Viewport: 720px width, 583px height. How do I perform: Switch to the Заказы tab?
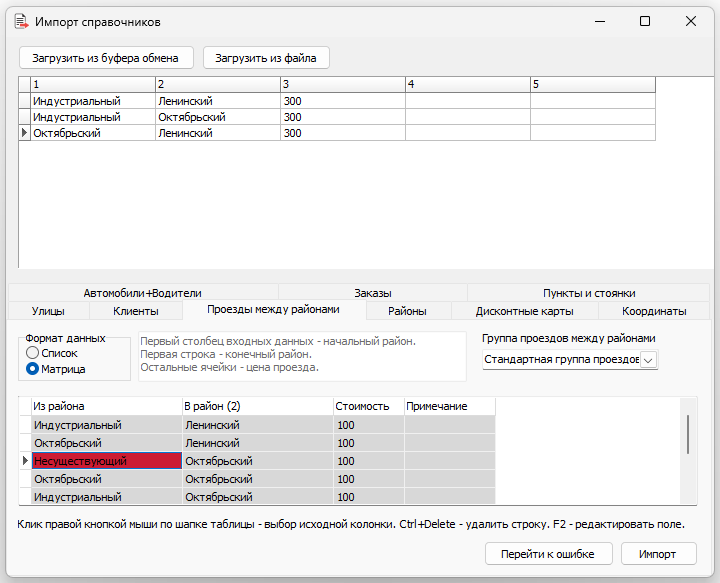tap(372, 293)
